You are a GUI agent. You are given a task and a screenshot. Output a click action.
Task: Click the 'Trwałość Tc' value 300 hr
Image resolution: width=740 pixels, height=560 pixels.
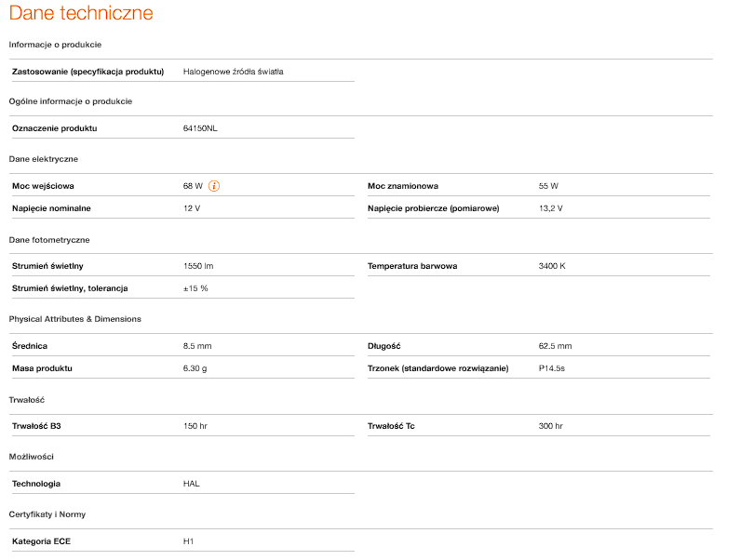[x=550, y=426]
